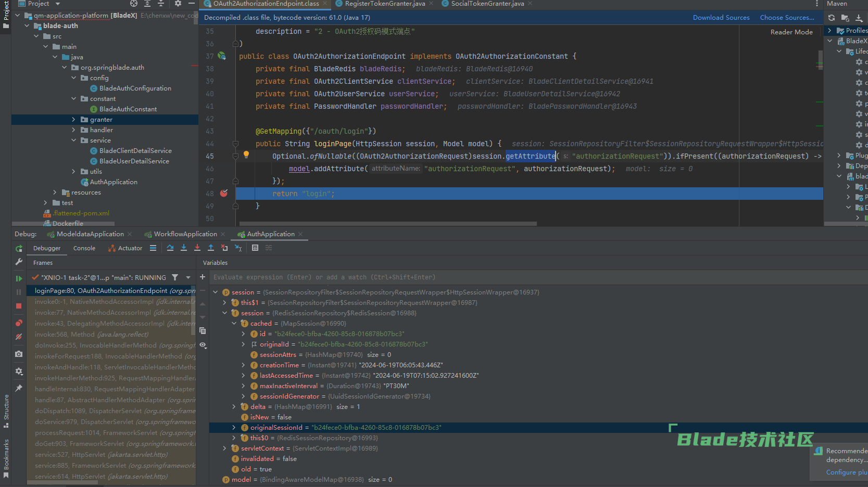868x487 pixels.
Task: Open debug settings gear icon
Action: pos(19,371)
